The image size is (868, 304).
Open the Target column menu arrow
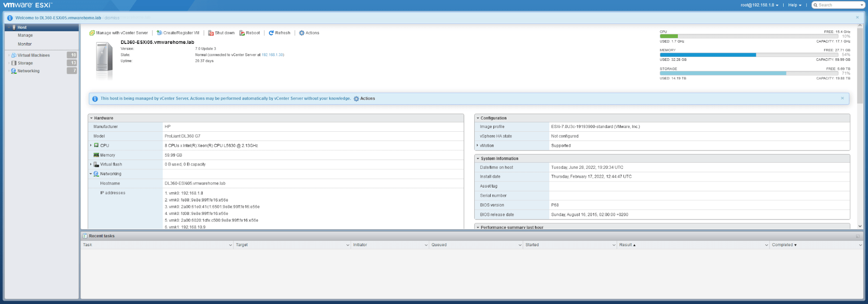tap(348, 245)
